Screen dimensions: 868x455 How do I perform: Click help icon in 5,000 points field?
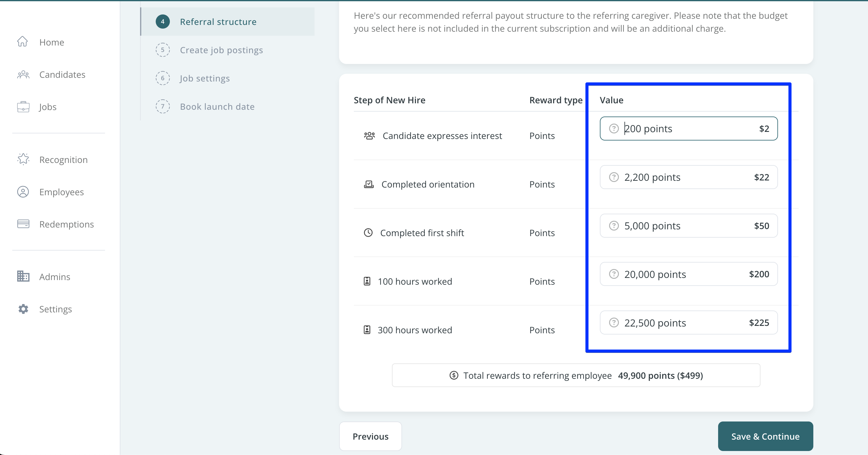coord(614,226)
